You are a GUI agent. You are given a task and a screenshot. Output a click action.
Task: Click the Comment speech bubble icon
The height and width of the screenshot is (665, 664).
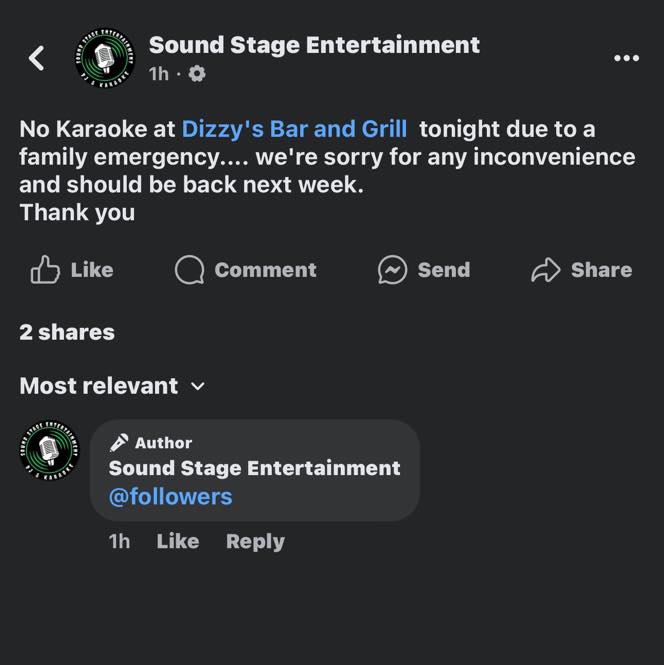pyautogui.click(x=190, y=270)
